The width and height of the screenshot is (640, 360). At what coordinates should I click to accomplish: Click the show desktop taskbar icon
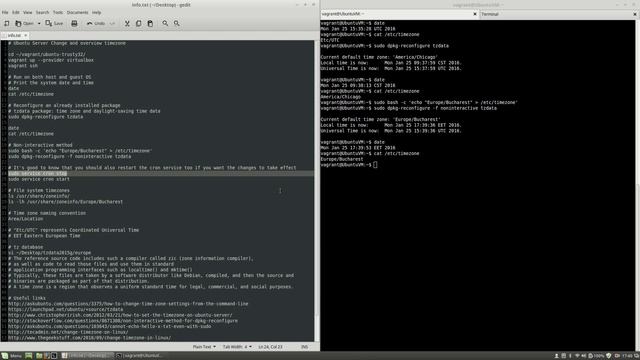click(x=29, y=356)
